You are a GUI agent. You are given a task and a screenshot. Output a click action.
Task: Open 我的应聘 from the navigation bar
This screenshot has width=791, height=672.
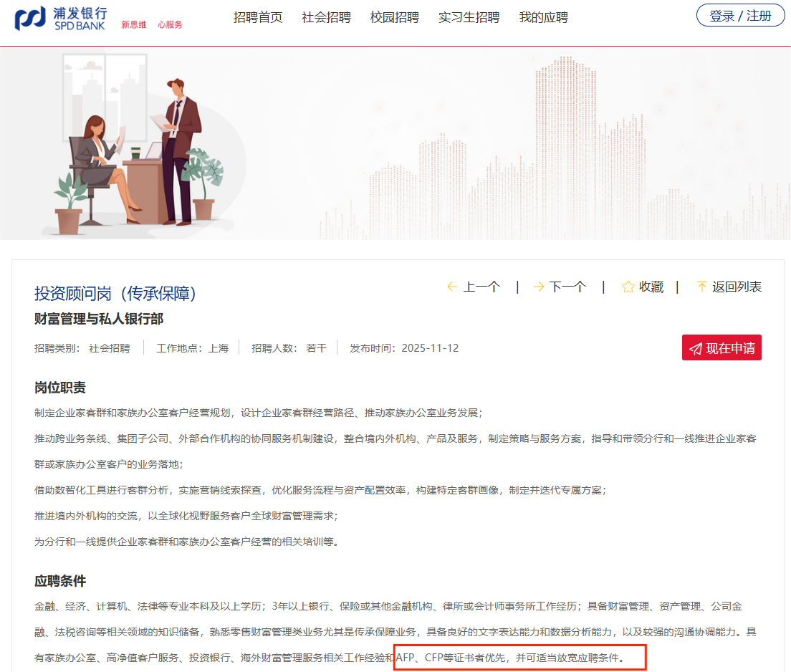click(543, 17)
